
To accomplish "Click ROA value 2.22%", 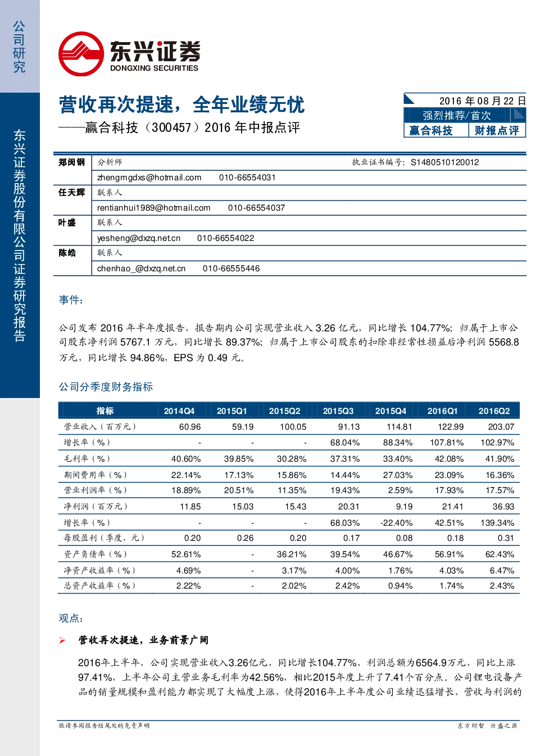I will tap(188, 586).
